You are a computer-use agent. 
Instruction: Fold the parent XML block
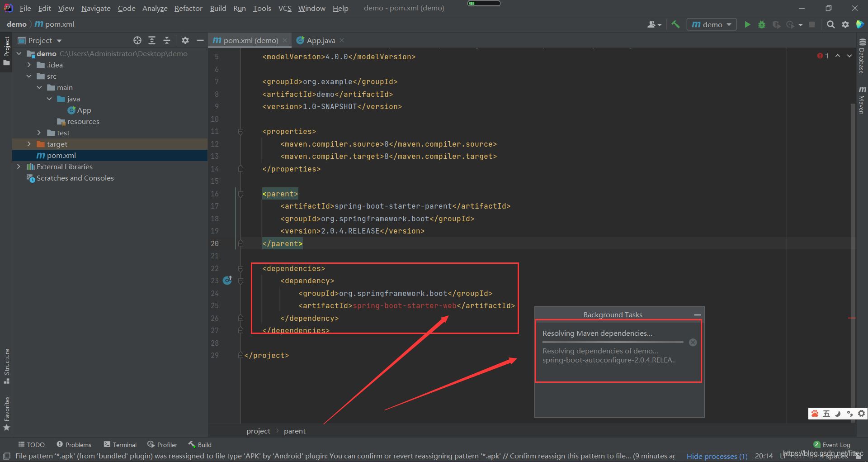click(x=241, y=194)
